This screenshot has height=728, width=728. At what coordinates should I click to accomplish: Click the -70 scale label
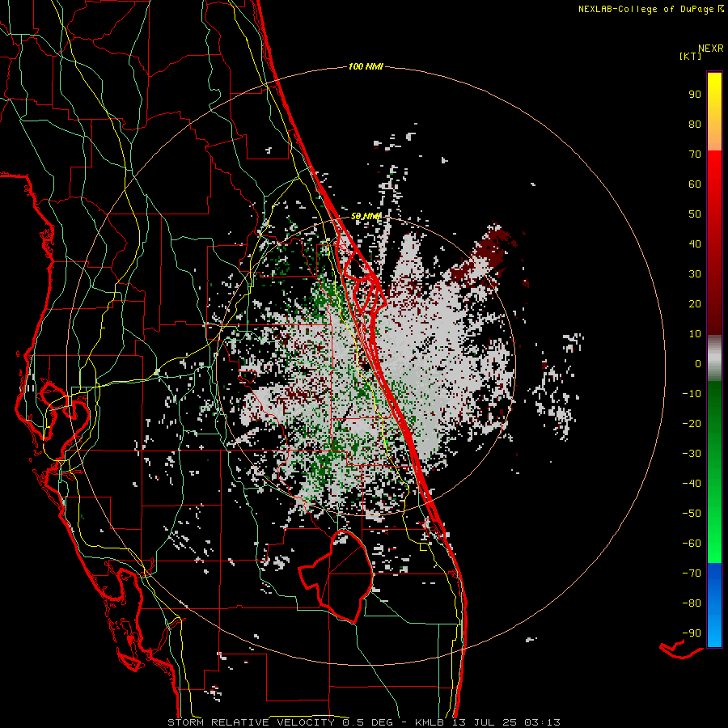692,574
